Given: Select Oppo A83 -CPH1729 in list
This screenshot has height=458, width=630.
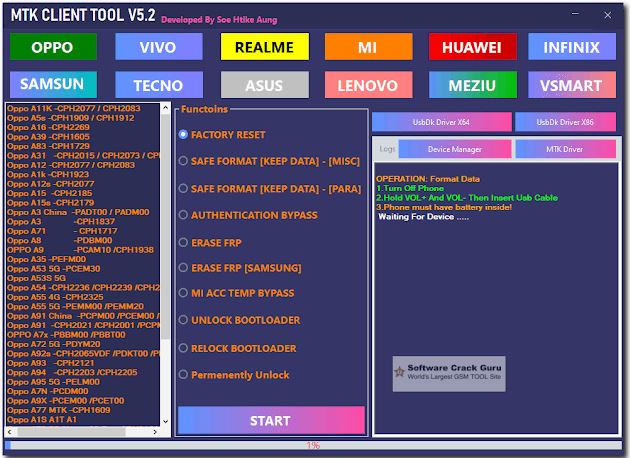Looking at the screenshot, I should [48, 146].
